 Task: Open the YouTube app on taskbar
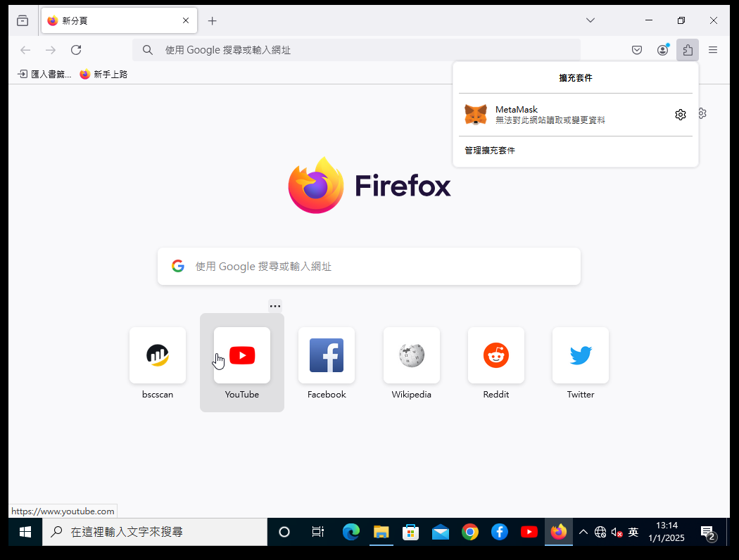pos(529,532)
